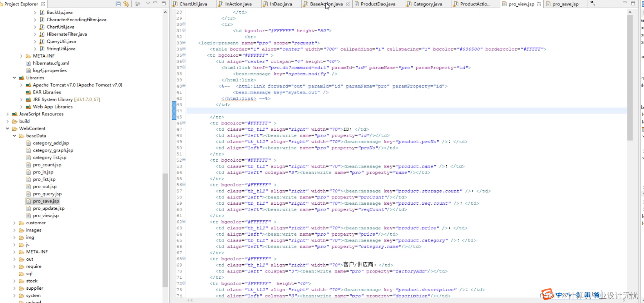
Task: Select pro_save.jsp in the tree
Action: 46,201
